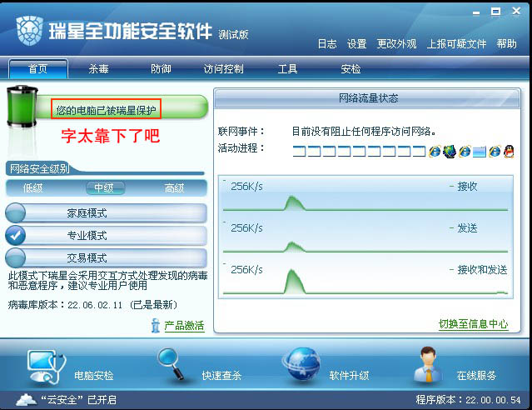Image resolution: width=532 pixels, height=410 pixels.
Task: Click the 您的电脑已被瑞星保护 status bar
Action: 107,110
